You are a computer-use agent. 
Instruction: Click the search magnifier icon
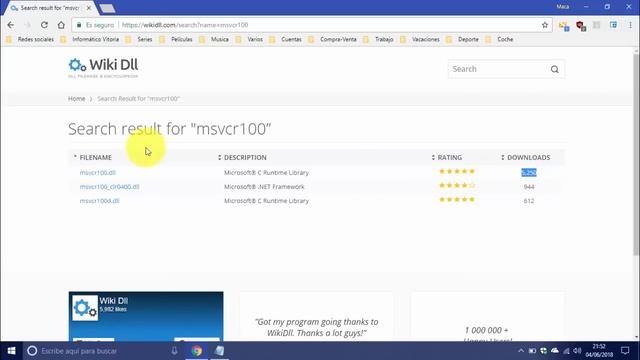(x=554, y=69)
